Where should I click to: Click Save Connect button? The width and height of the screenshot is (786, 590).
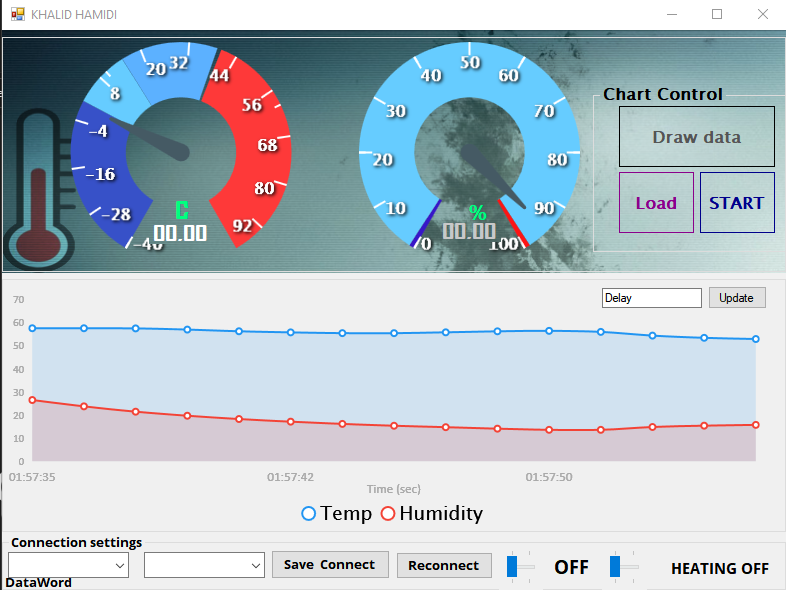click(x=330, y=565)
